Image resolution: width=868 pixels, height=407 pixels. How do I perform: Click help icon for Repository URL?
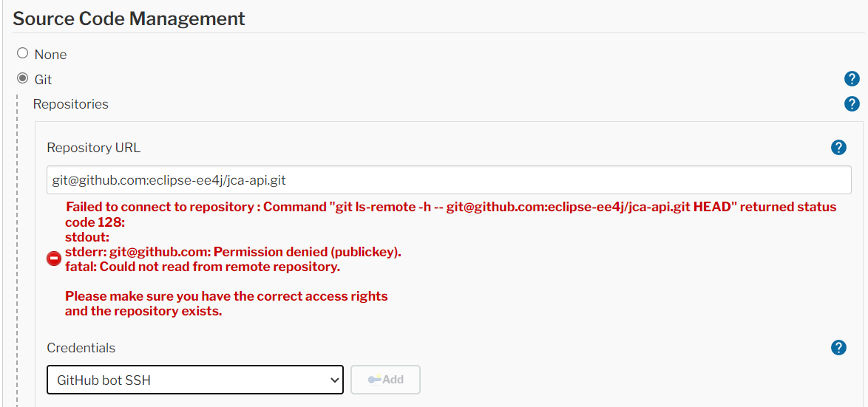838,147
